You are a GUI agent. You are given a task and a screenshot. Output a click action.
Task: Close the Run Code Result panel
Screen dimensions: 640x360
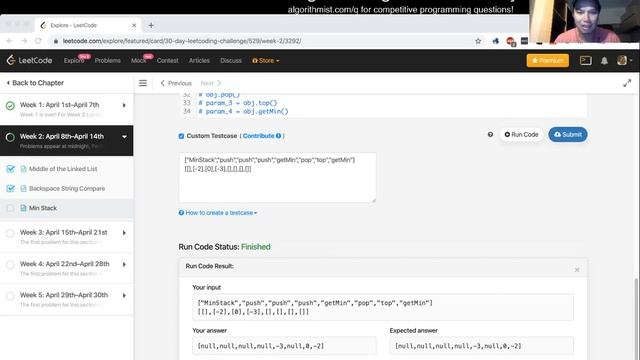[x=577, y=270]
